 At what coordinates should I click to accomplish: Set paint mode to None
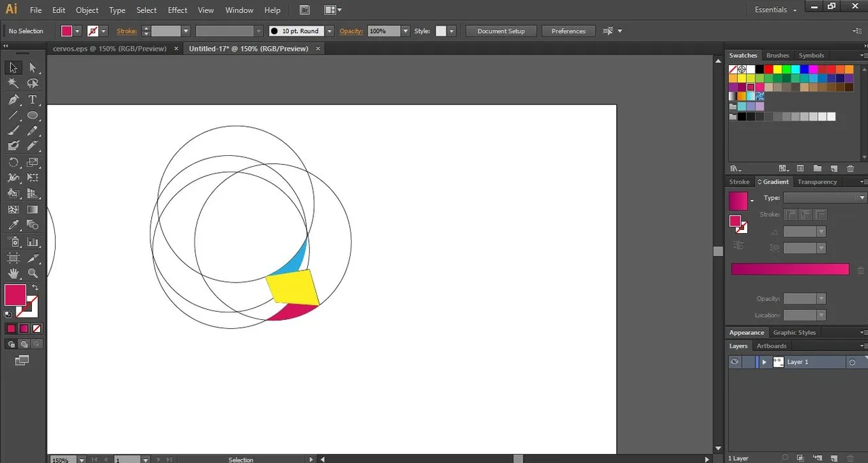point(37,329)
